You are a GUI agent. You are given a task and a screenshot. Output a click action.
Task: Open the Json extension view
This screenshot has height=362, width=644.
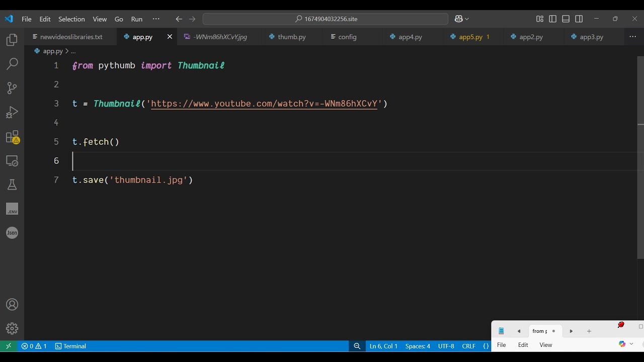12,233
